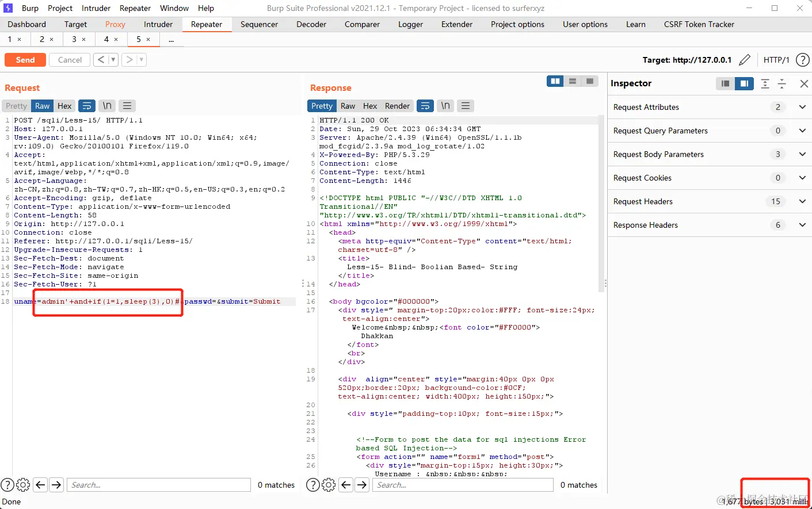Open the Help menu

(206, 8)
